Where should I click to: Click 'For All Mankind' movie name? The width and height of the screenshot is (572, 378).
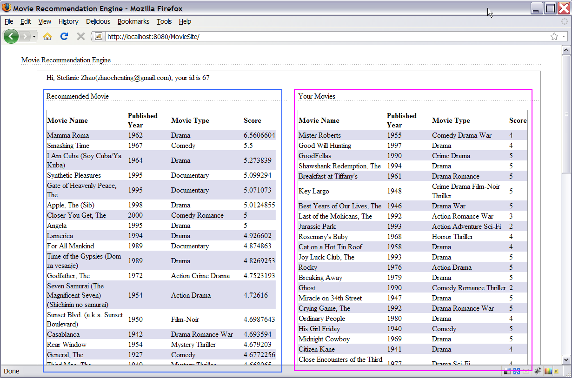[x=70, y=246]
